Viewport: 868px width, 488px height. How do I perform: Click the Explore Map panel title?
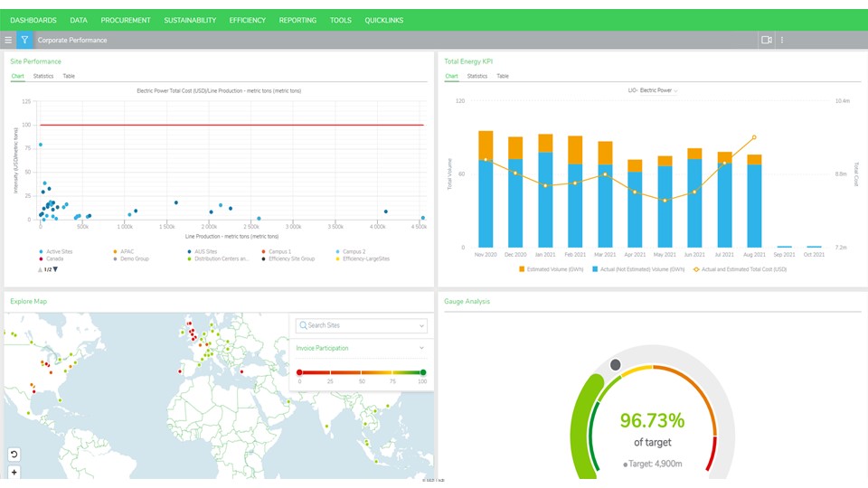pos(28,302)
